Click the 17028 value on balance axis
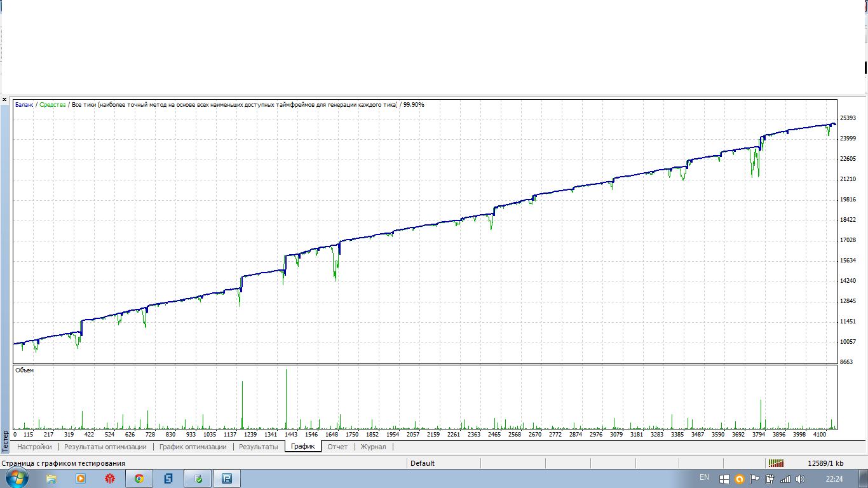 [x=848, y=240]
